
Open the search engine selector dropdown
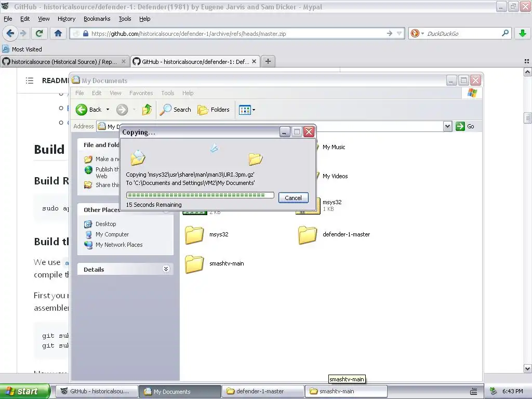point(422,33)
